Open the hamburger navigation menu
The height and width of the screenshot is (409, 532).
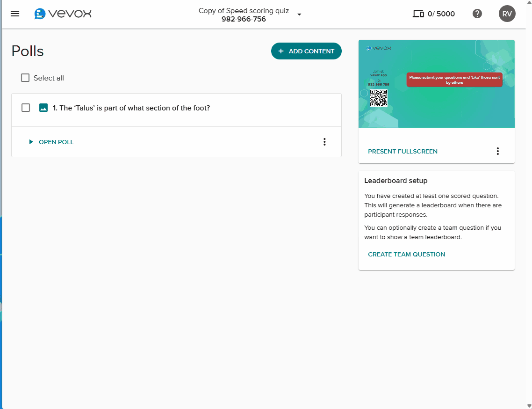15,14
